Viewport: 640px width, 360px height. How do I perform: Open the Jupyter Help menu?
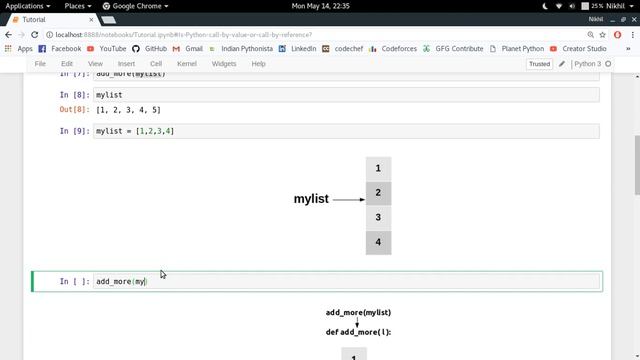tap(258, 64)
